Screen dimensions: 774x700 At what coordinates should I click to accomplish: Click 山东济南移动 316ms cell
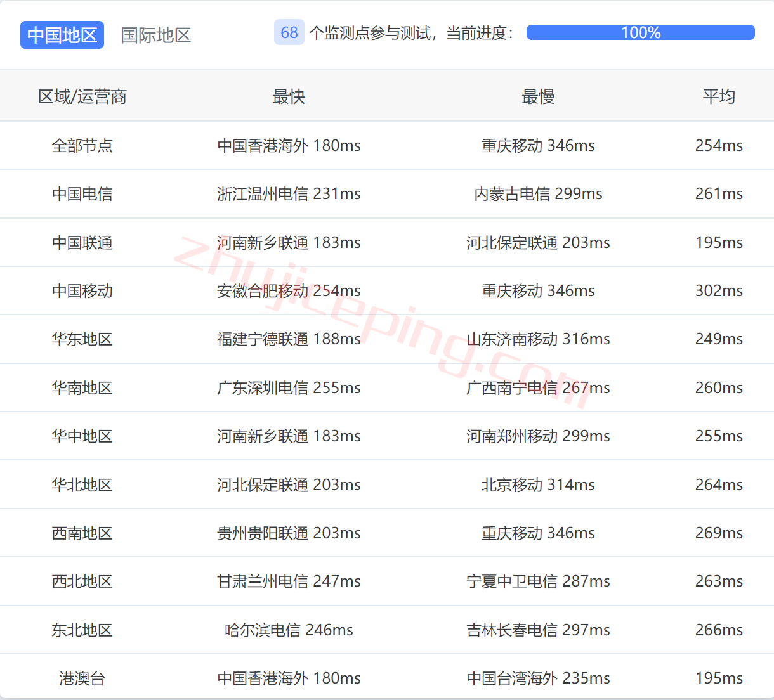[x=538, y=339]
